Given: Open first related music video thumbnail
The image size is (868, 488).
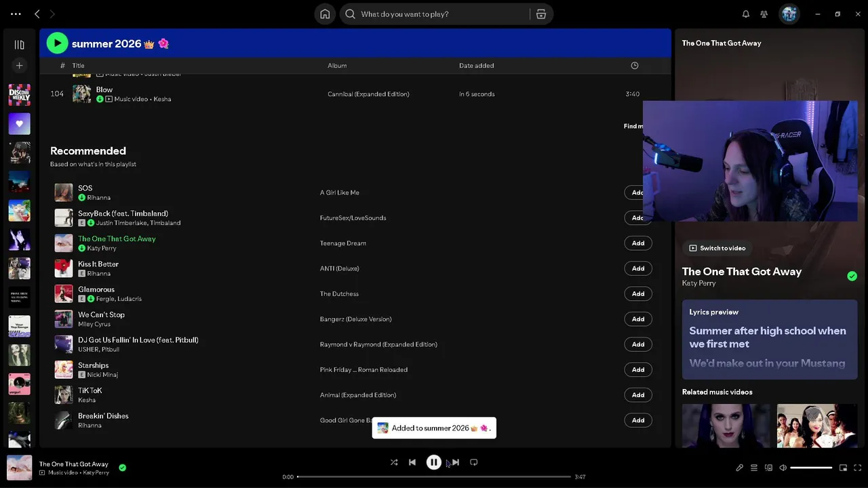Looking at the screenshot, I should pyautogui.click(x=726, y=426).
